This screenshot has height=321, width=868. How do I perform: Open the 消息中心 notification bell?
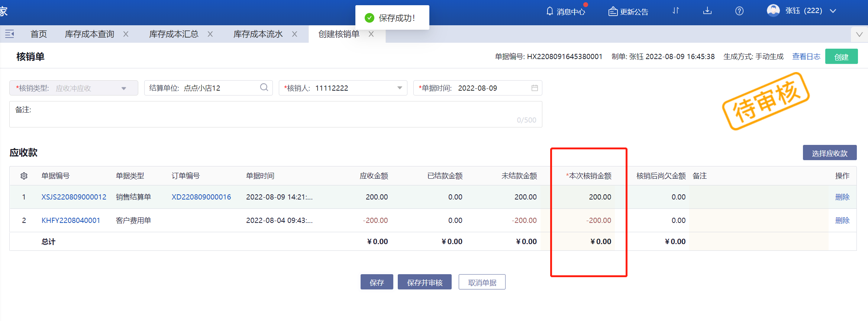tap(550, 11)
